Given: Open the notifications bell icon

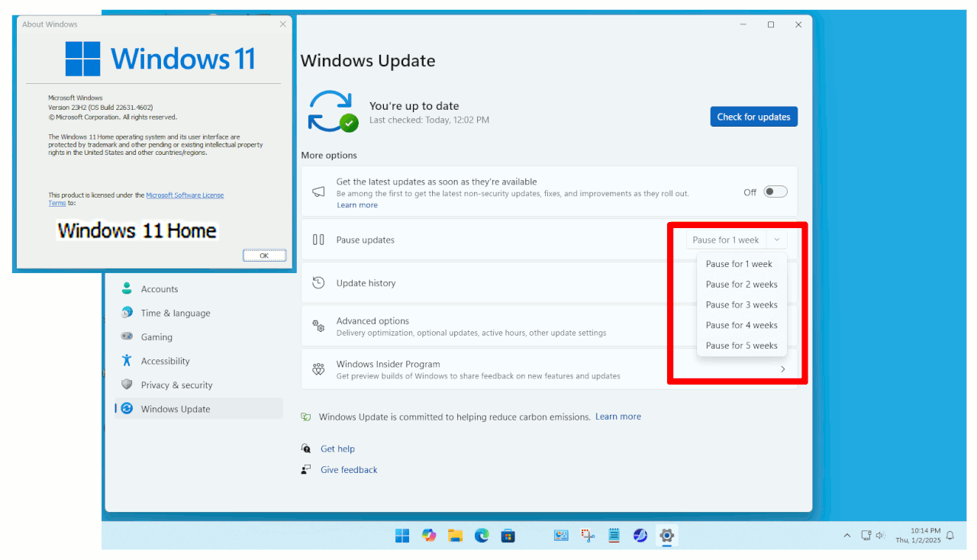Looking at the screenshot, I should tap(950, 536).
